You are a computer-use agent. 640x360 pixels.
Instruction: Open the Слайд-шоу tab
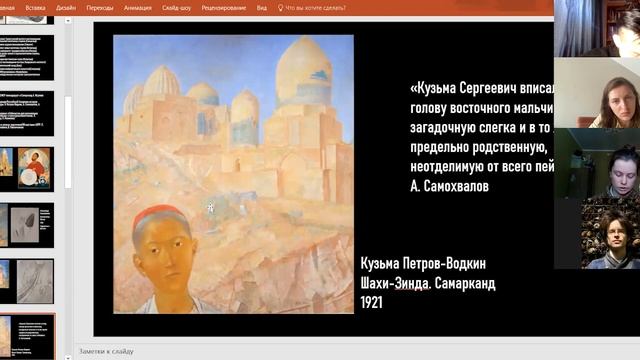(176, 8)
